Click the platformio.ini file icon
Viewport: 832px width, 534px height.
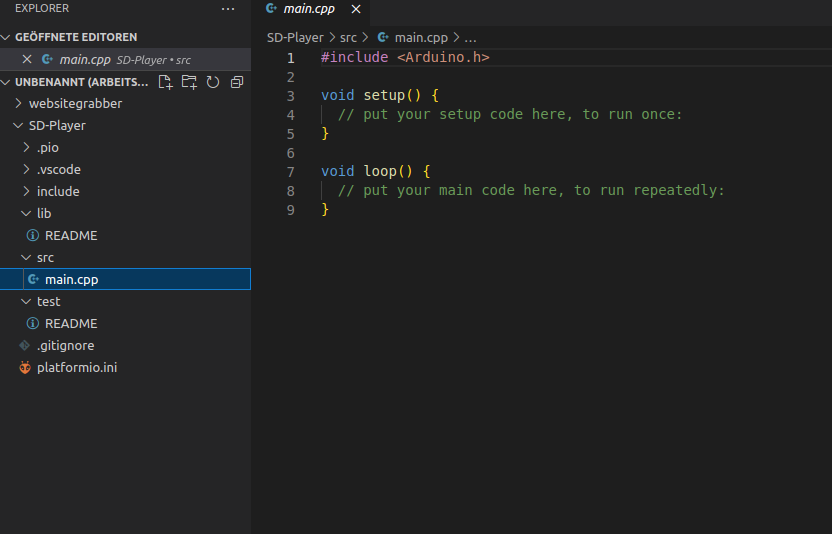[25, 368]
